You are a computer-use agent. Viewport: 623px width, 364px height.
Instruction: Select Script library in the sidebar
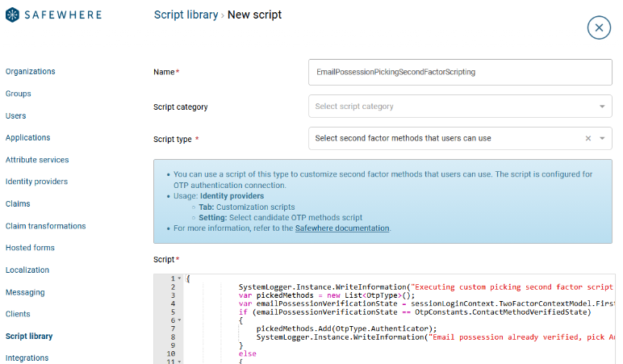click(x=29, y=337)
